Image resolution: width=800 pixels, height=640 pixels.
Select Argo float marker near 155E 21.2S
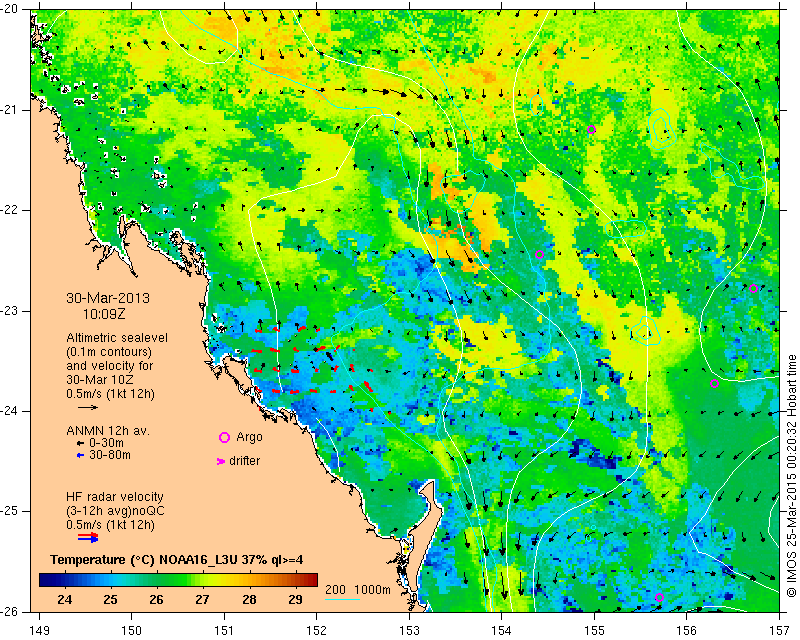coord(591,129)
